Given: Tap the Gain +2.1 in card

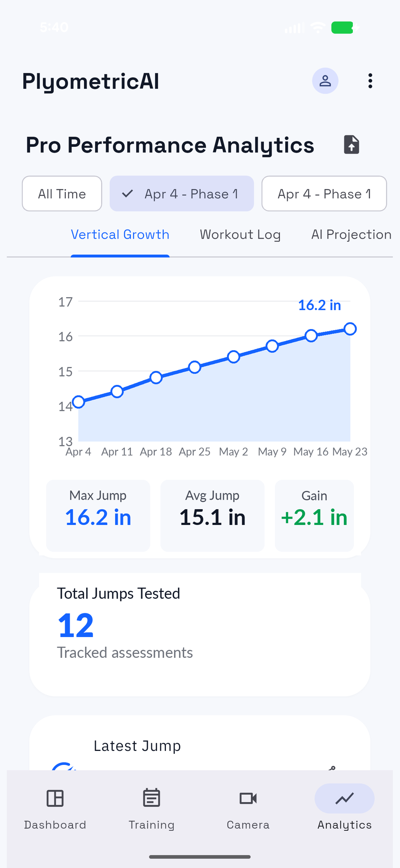Looking at the screenshot, I should pyautogui.click(x=314, y=516).
